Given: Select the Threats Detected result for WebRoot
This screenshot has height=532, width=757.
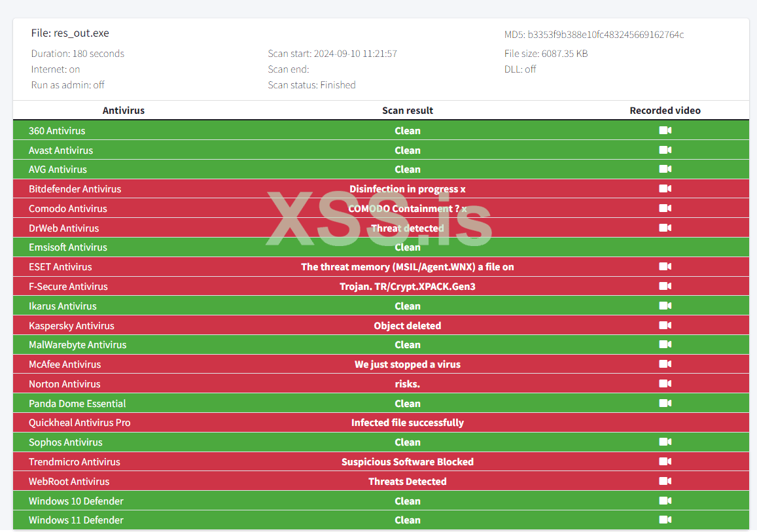Looking at the screenshot, I should [x=408, y=482].
